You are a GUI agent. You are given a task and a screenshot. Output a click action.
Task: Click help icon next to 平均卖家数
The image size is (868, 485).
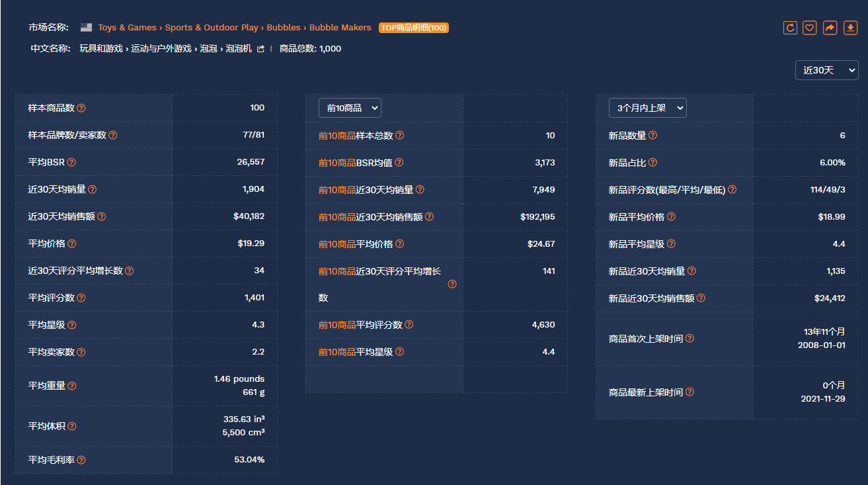coord(81,352)
